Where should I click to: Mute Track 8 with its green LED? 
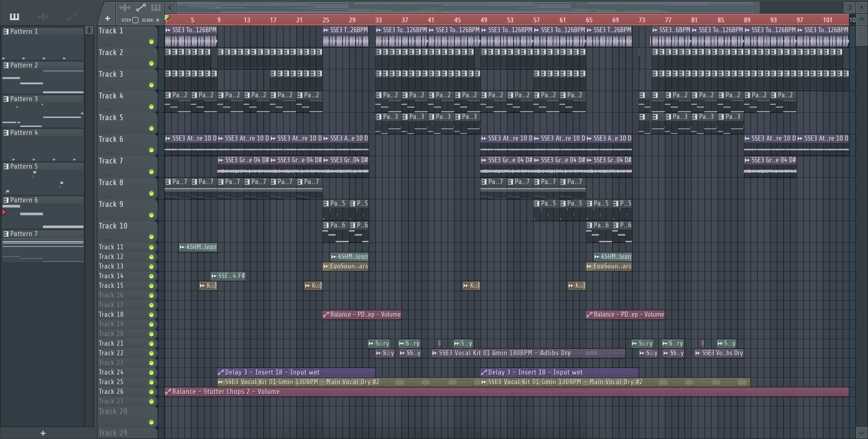151,193
